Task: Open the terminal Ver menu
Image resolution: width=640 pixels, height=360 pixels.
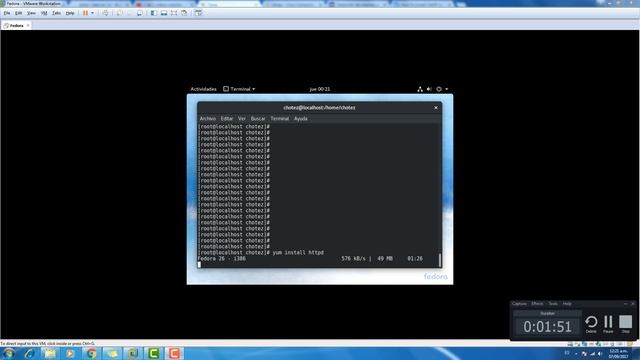Action: 242,119
